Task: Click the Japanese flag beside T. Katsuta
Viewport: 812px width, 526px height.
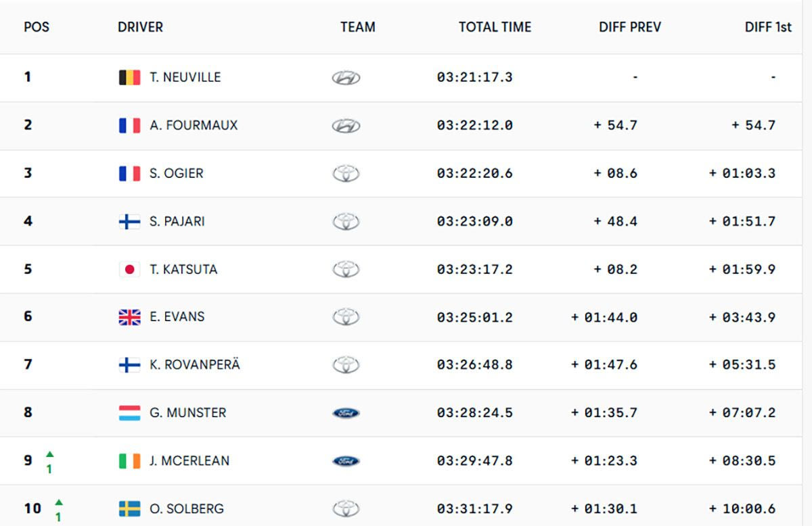Action: coord(129,269)
